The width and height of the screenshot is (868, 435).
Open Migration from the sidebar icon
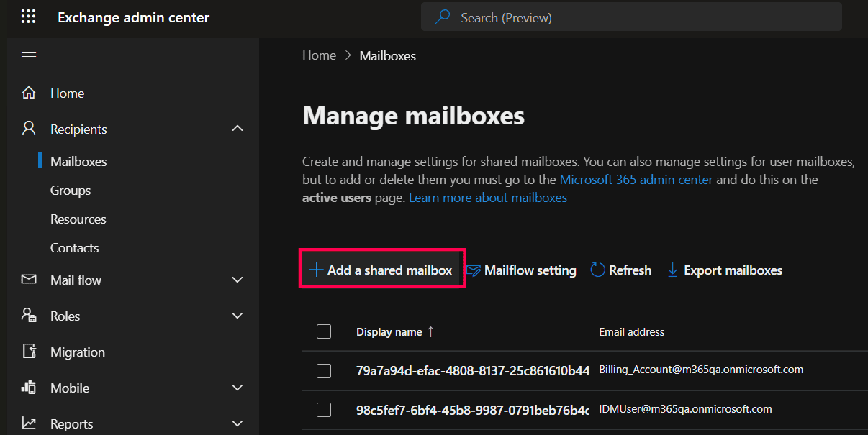(x=29, y=352)
